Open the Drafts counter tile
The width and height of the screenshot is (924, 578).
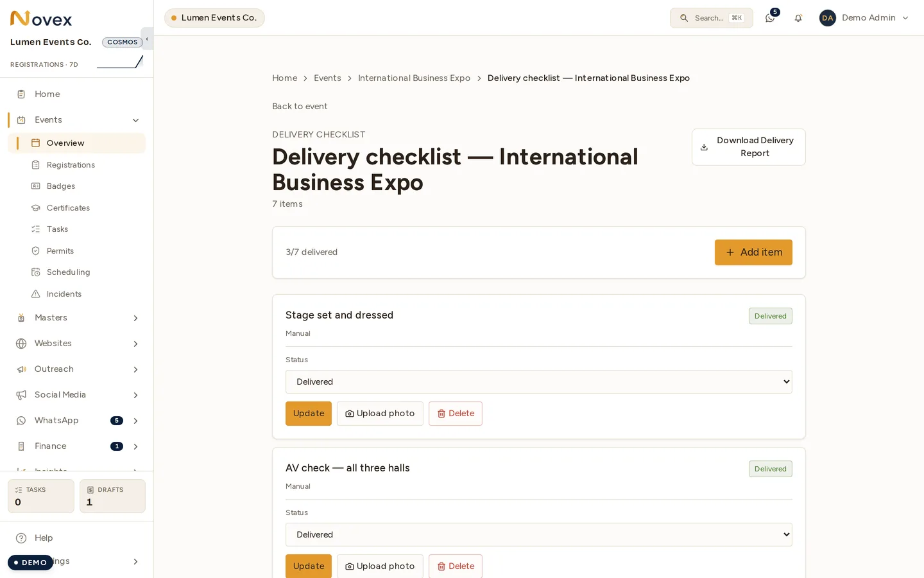(112, 496)
